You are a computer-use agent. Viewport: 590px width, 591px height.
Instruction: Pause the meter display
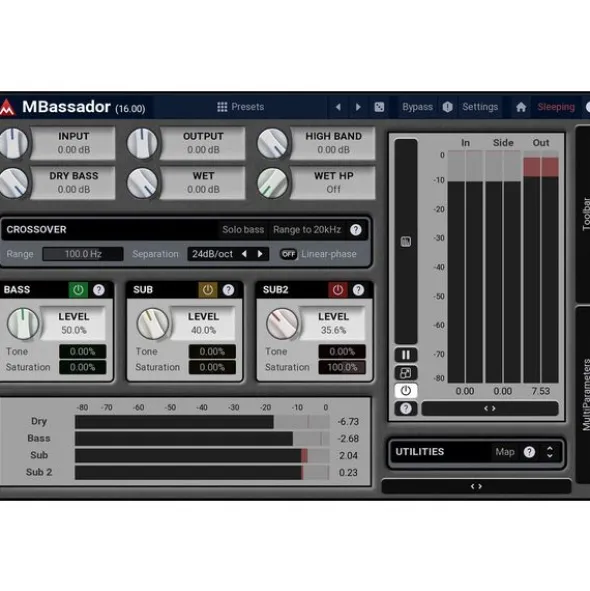[x=406, y=355]
